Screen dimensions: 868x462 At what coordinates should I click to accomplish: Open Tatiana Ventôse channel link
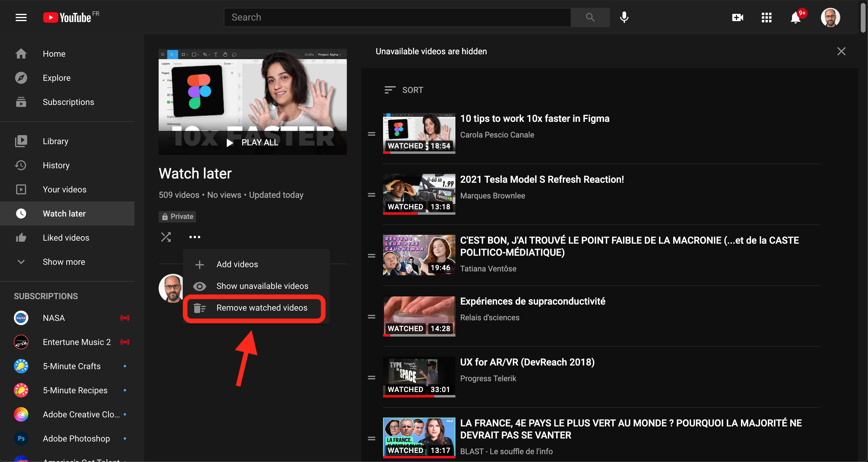click(x=488, y=269)
